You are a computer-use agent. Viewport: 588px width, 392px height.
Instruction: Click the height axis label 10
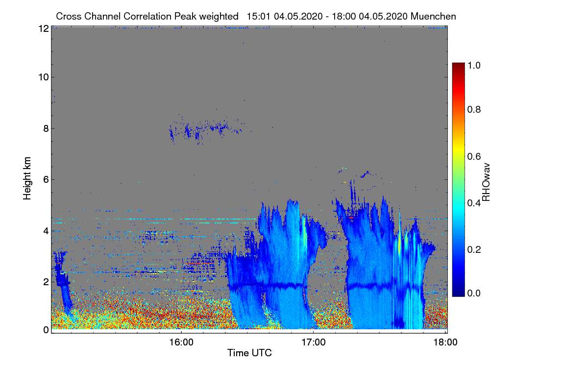43,77
